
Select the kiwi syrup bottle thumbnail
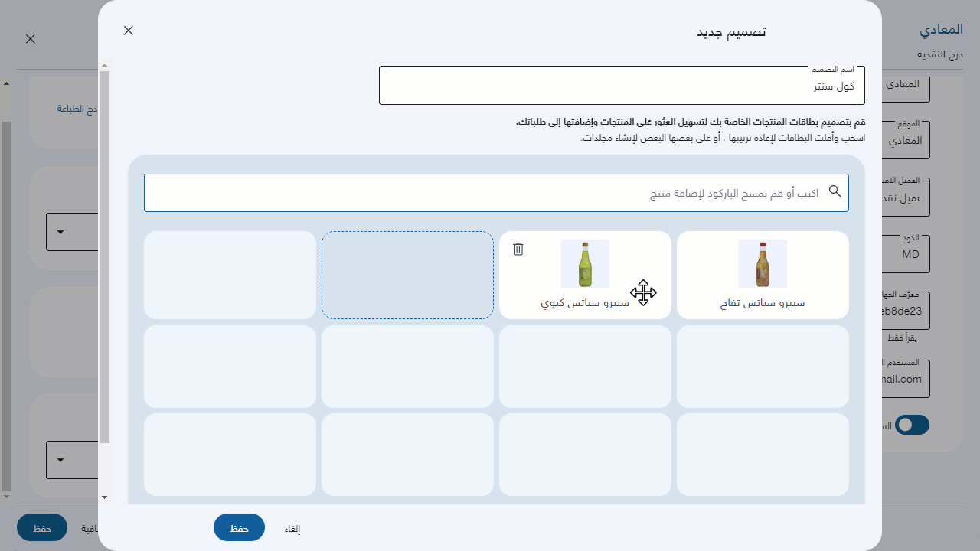click(x=585, y=263)
